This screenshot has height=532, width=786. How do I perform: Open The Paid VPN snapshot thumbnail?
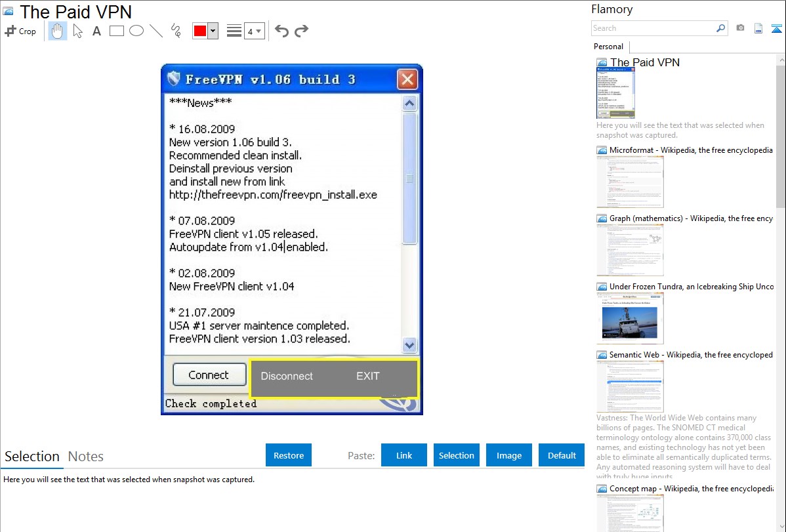pos(615,92)
